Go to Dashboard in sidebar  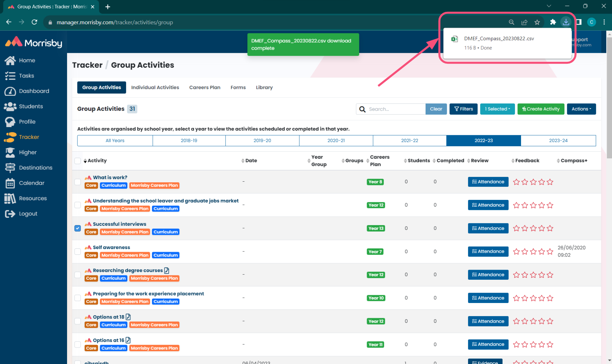tap(27, 91)
